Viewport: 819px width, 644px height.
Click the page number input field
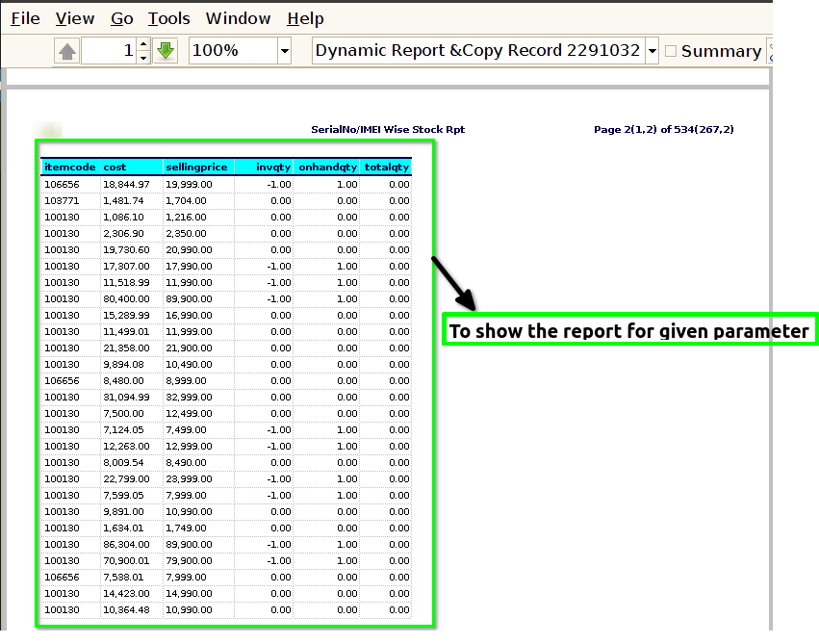[110, 51]
